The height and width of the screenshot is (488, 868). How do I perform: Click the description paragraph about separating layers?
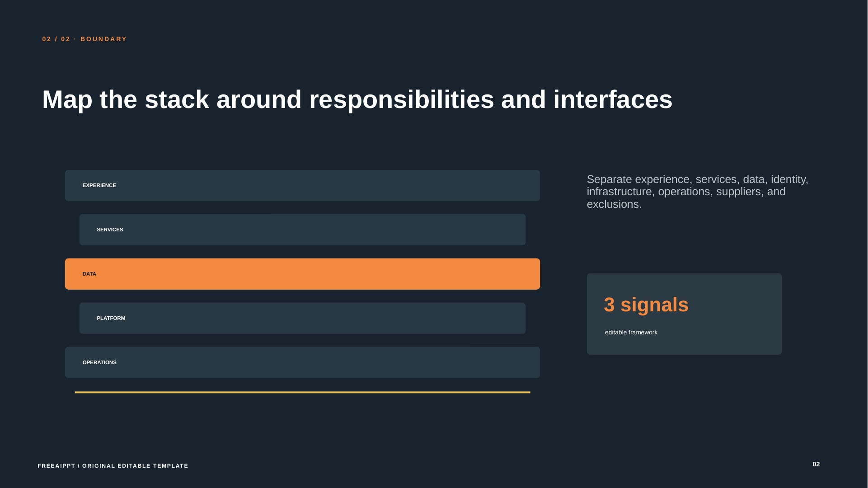pyautogui.click(x=698, y=192)
